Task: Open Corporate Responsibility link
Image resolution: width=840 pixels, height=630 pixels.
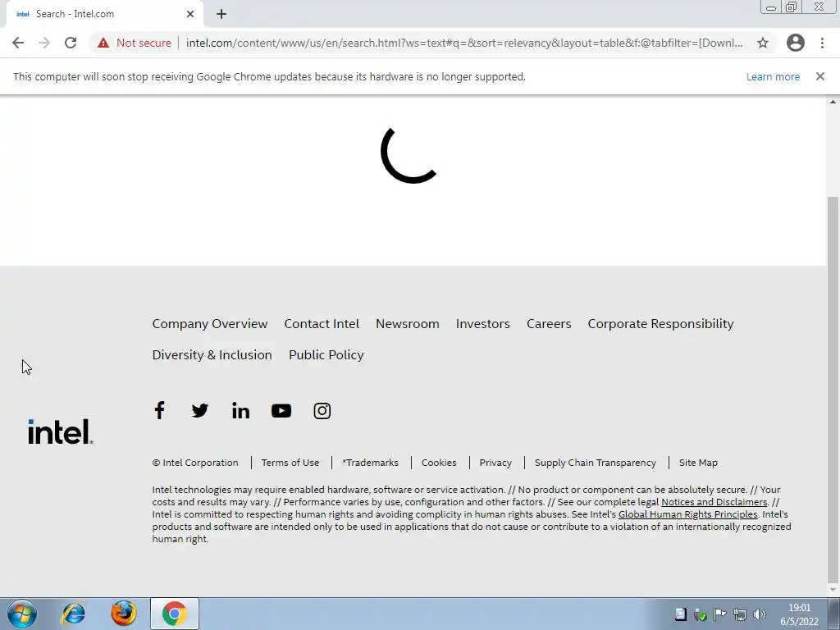Action: [660, 323]
